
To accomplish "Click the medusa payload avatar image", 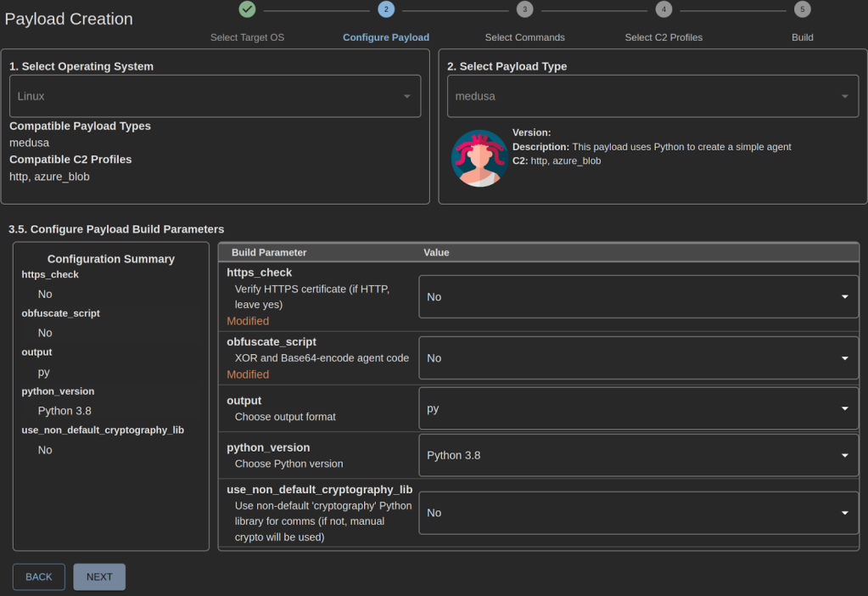I will (479, 158).
